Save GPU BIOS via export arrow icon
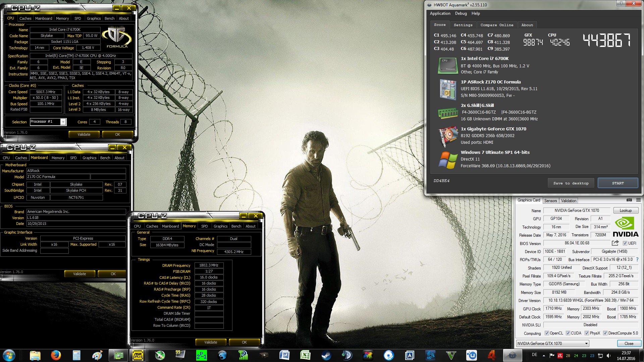644x362 pixels. pos(615,243)
